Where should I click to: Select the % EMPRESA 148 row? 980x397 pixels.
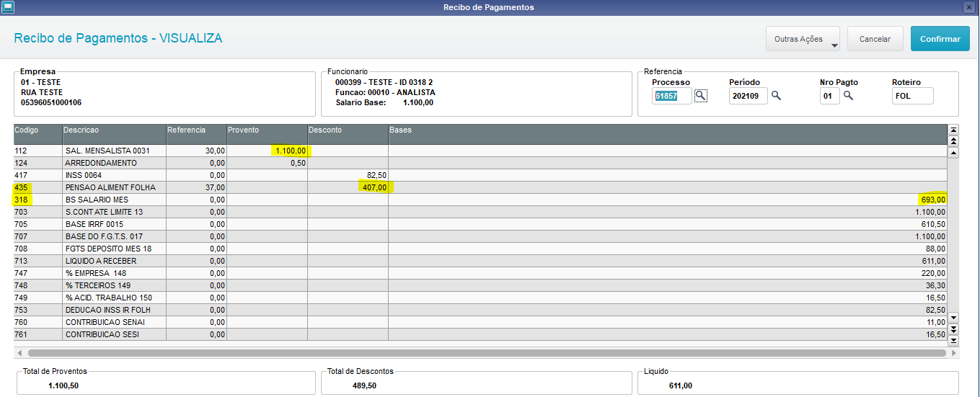(x=480, y=273)
